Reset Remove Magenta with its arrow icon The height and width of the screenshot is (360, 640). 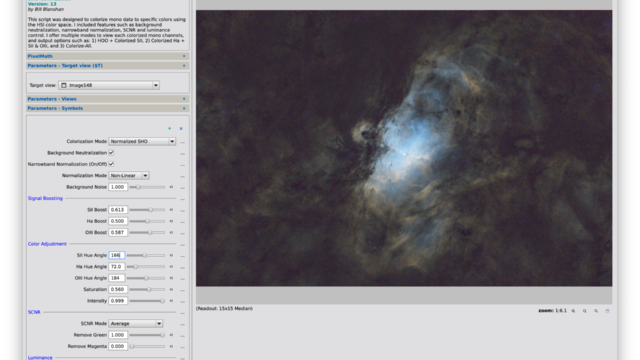(171, 346)
